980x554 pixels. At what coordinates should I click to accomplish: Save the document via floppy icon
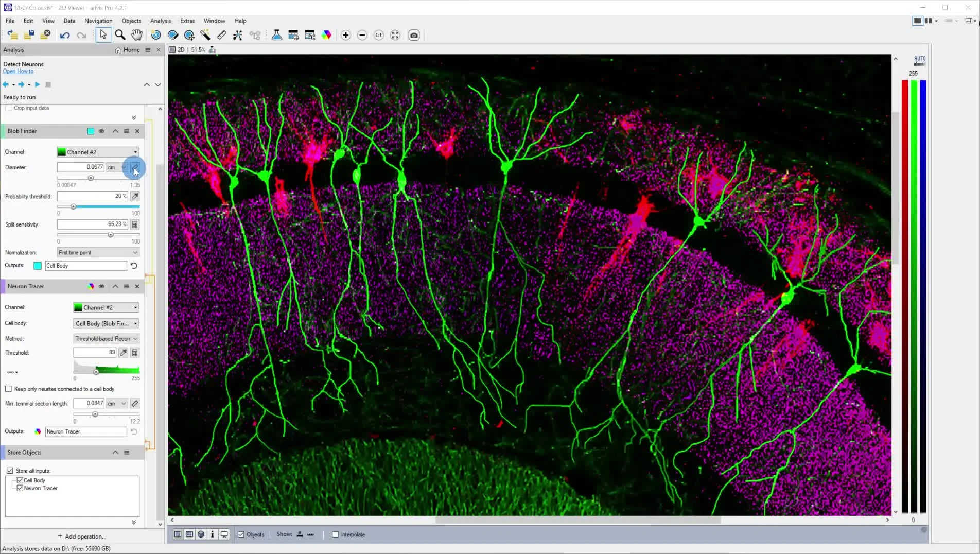[29, 35]
